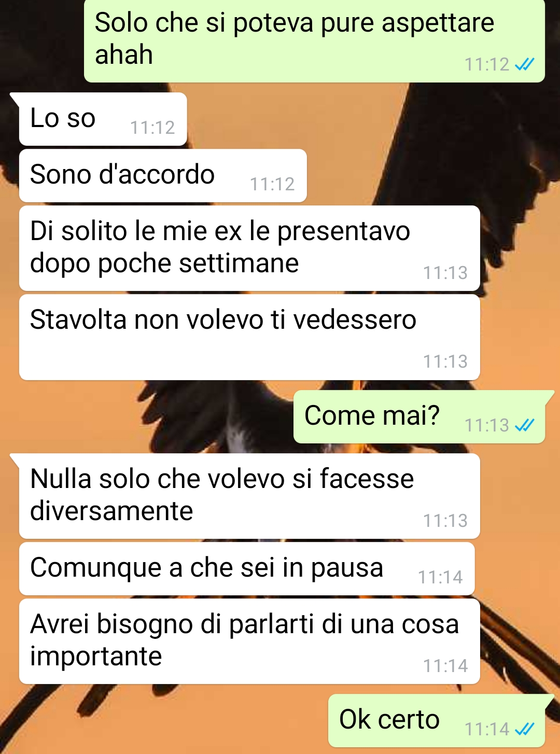Tap the 11:14 time on 'Avrei bisogno' message
Image resolution: width=560 pixels, height=754 pixels.
click(445, 666)
